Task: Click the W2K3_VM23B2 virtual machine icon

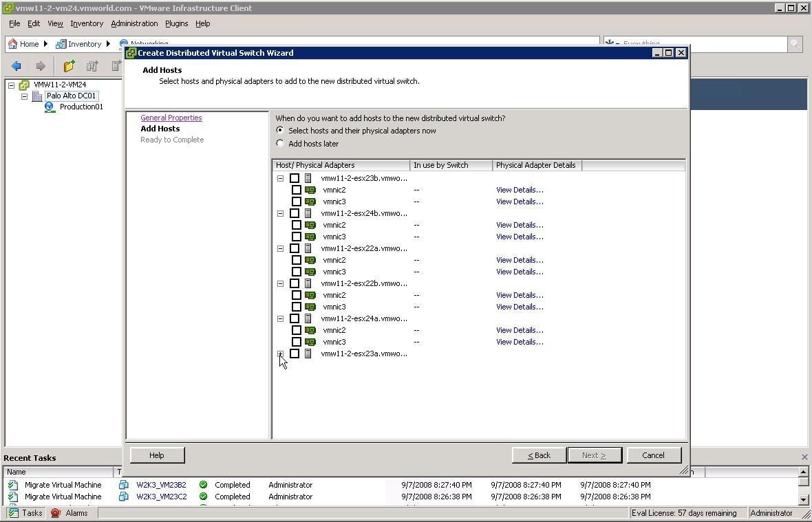Action: click(124, 485)
